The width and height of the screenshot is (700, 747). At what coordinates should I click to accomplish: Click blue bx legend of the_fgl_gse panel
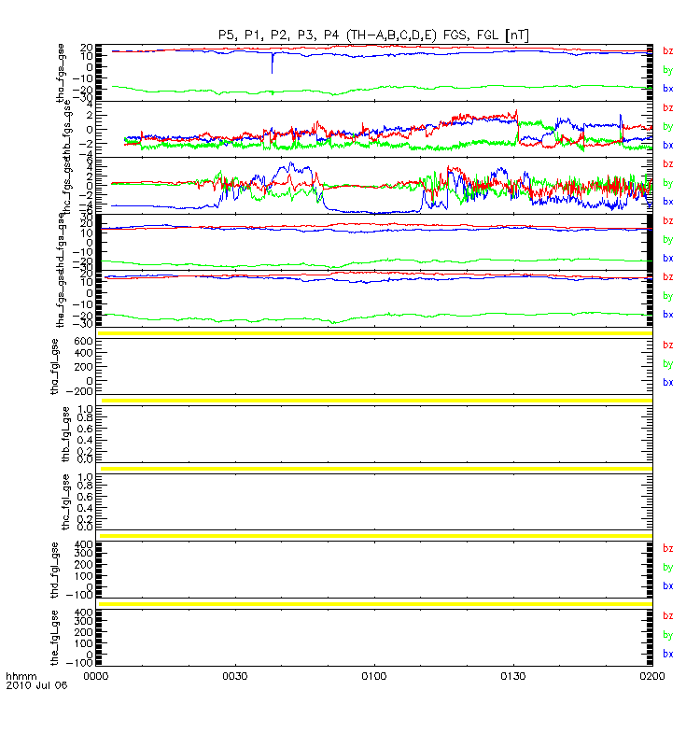(x=668, y=654)
